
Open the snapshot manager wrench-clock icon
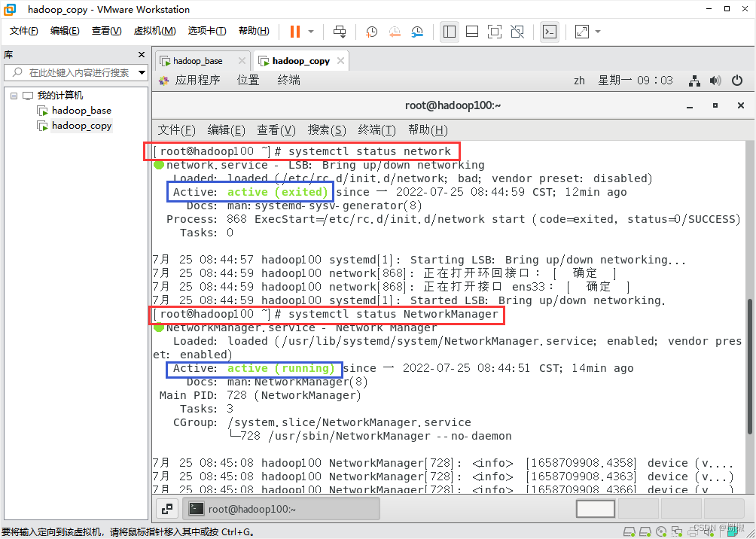point(417,32)
